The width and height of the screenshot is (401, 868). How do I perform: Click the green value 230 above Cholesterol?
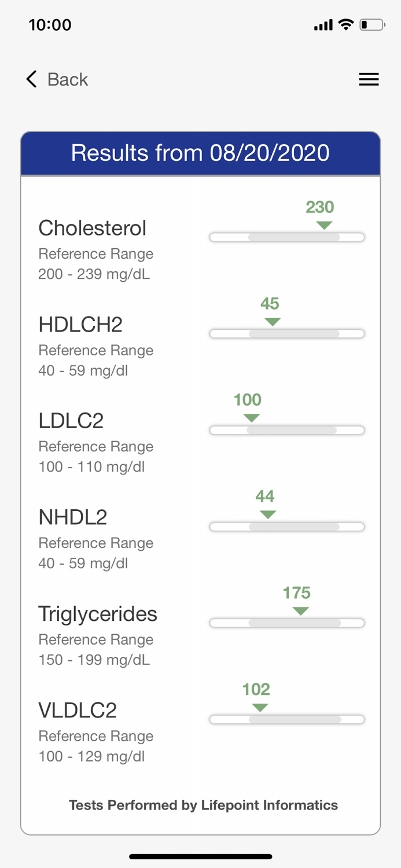click(319, 207)
